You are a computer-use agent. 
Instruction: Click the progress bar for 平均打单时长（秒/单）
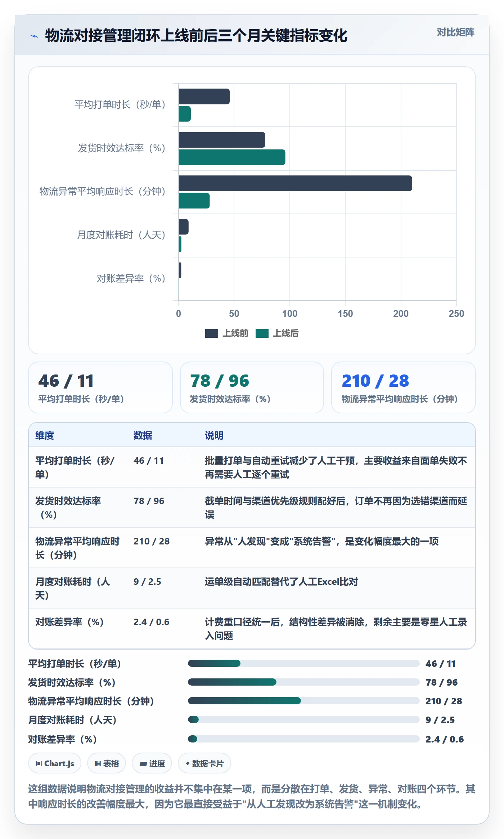coord(304,663)
